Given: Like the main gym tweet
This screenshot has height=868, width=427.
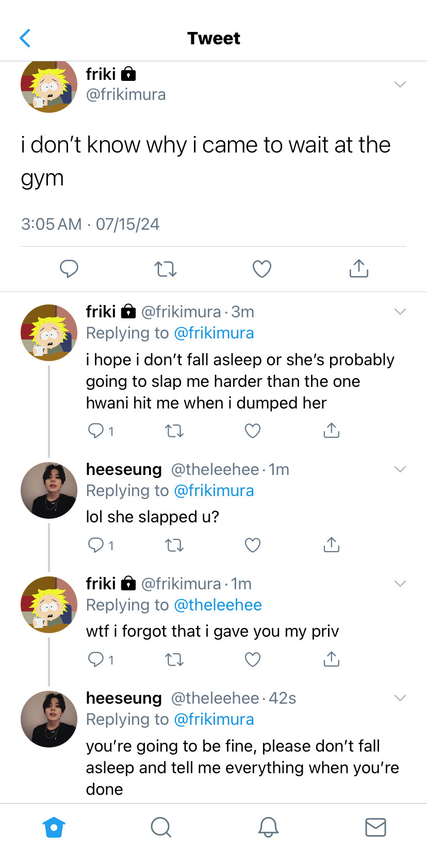Looking at the screenshot, I should click(262, 269).
